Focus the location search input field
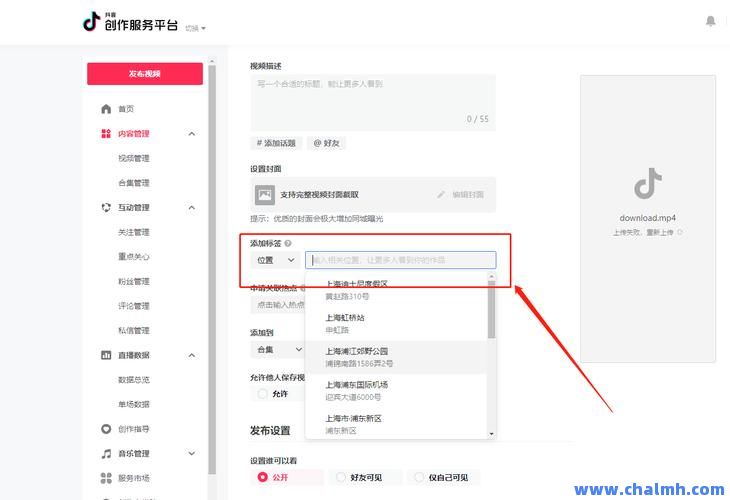 click(x=401, y=260)
